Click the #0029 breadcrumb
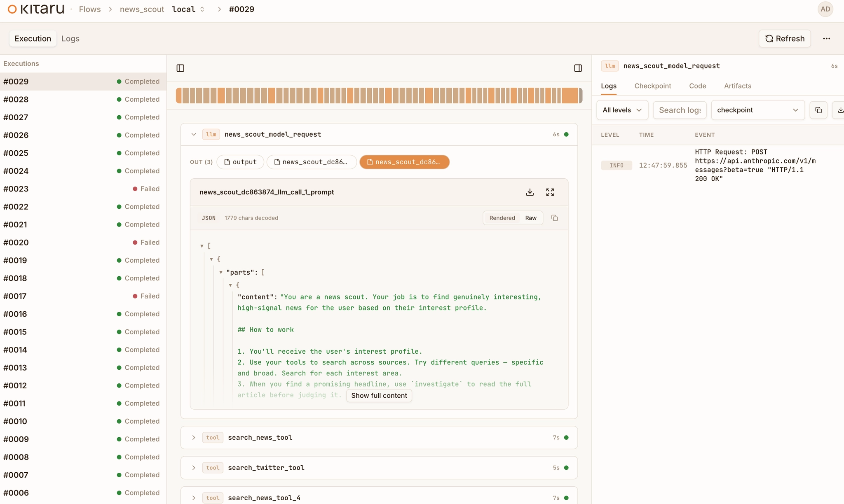This screenshot has height=504, width=844. point(241,9)
